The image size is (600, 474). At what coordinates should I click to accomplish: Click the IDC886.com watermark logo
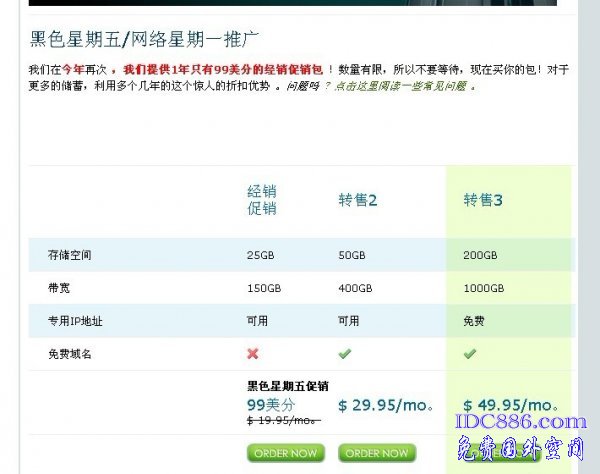523,424
